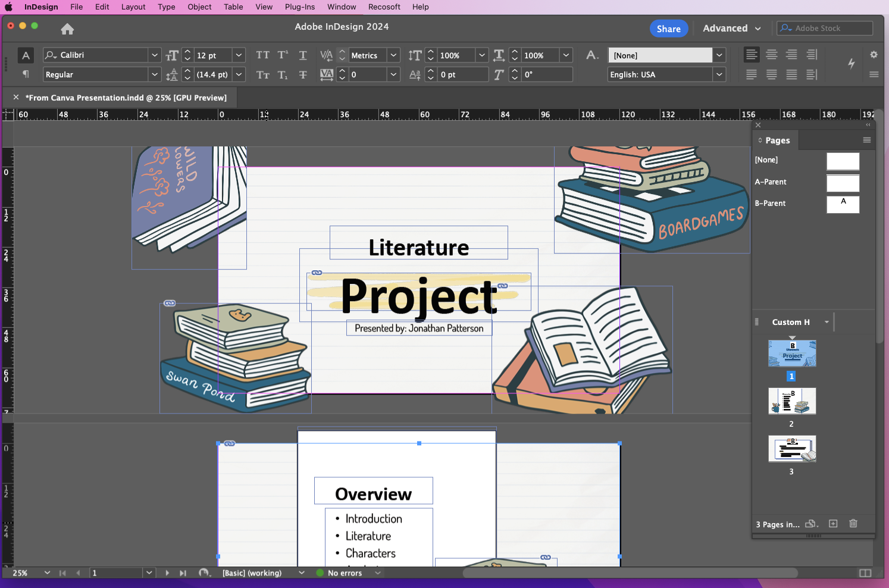Click the Superscript icon
This screenshot has height=588, width=889.
[283, 55]
